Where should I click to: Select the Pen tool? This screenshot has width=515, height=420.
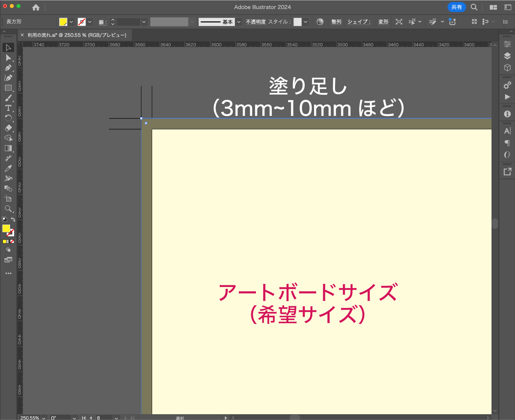tap(8, 68)
